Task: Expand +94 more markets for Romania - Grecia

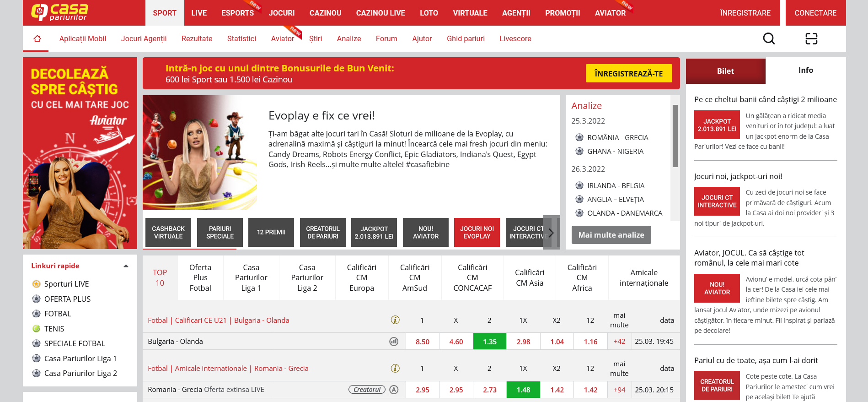Action: click(619, 390)
